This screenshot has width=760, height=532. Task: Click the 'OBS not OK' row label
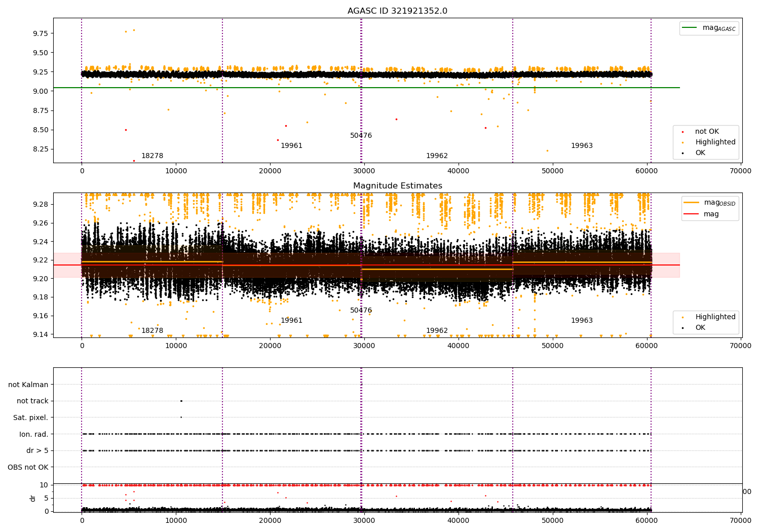(x=28, y=467)
